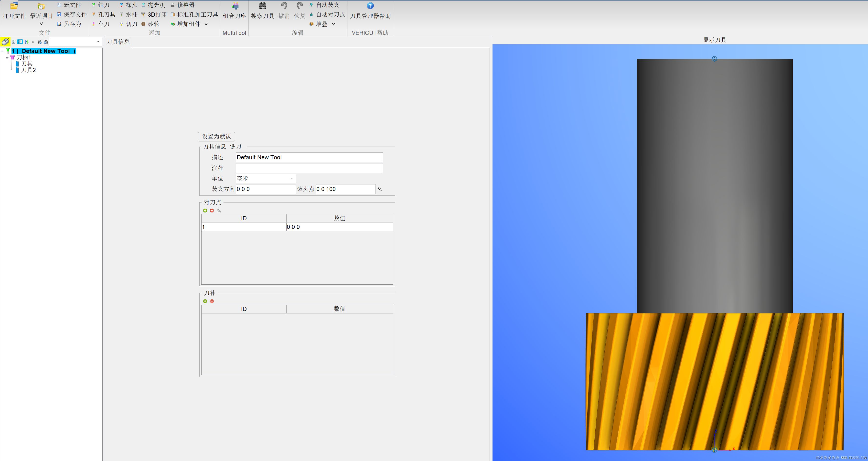Click 保存文件 to save file
868x461 pixels.
[72, 14]
